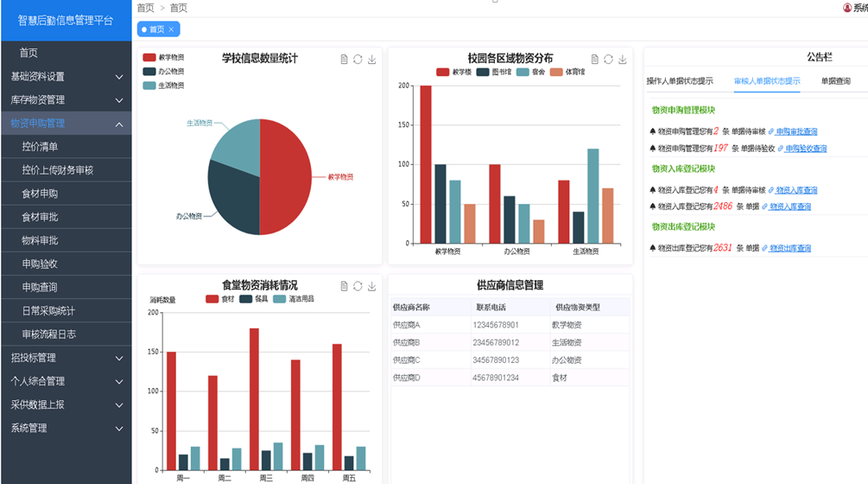Refresh the 学校信息数量统计 pie chart
Screen dimensions: 868x484
(x=358, y=60)
